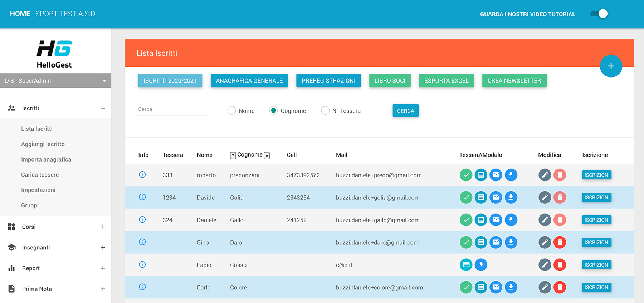Expand the Report sidebar section

[x=103, y=268]
